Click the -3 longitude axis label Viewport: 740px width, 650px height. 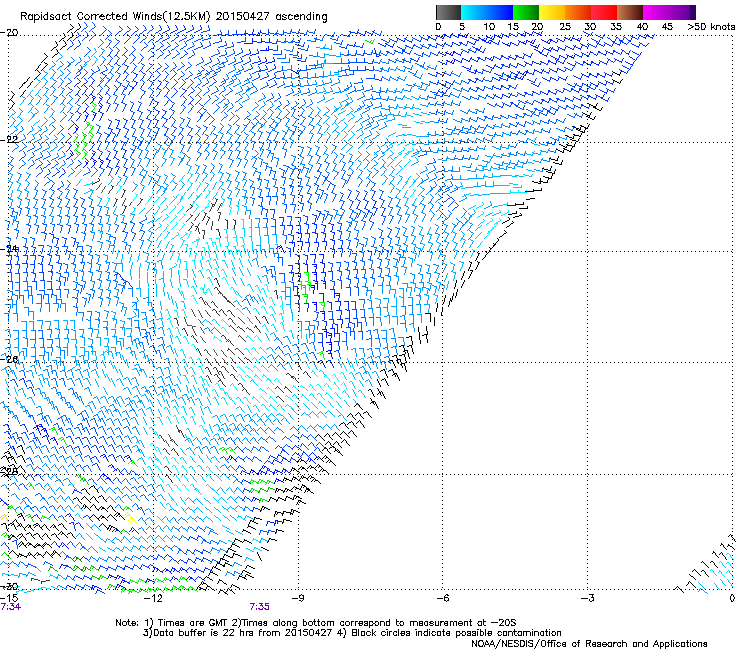[588, 598]
